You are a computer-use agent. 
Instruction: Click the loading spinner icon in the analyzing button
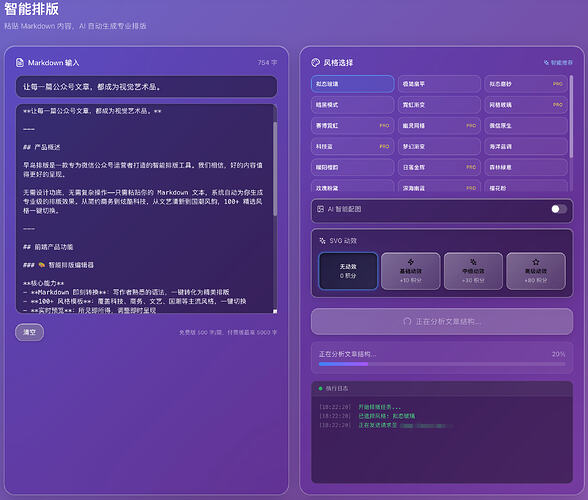pyautogui.click(x=407, y=321)
